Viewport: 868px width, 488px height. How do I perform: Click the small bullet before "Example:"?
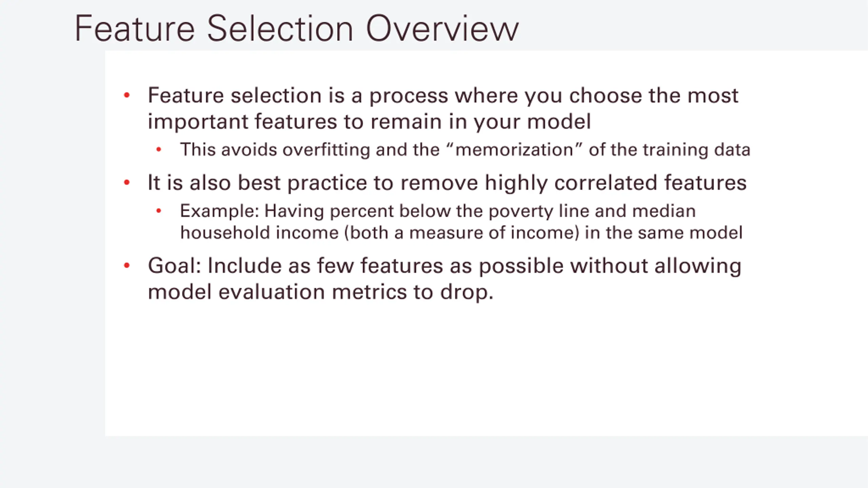[x=159, y=211]
